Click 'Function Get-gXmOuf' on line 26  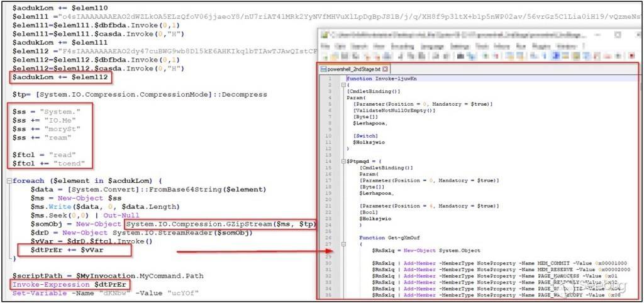click(x=389, y=238)
